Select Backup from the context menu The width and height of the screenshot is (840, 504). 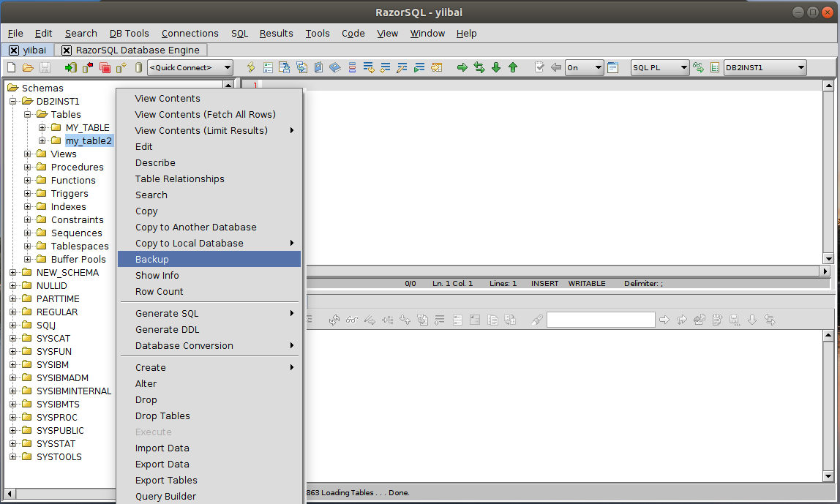coord(152,259)
